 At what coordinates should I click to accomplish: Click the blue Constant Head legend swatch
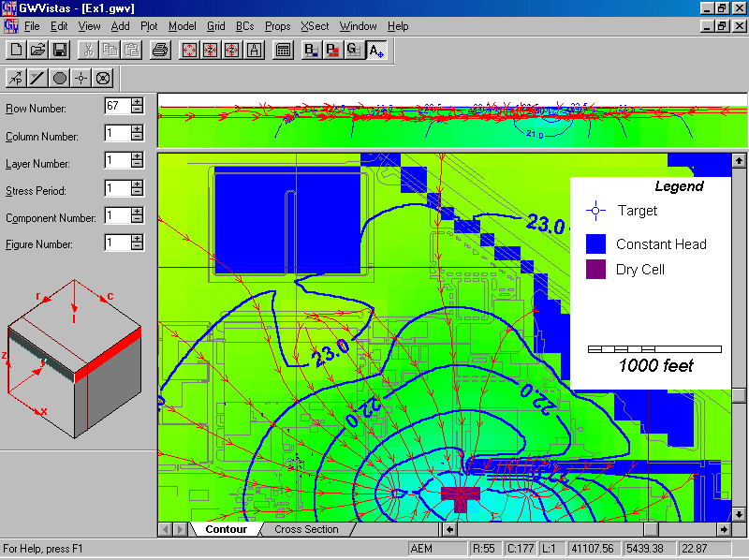(595, 243)
